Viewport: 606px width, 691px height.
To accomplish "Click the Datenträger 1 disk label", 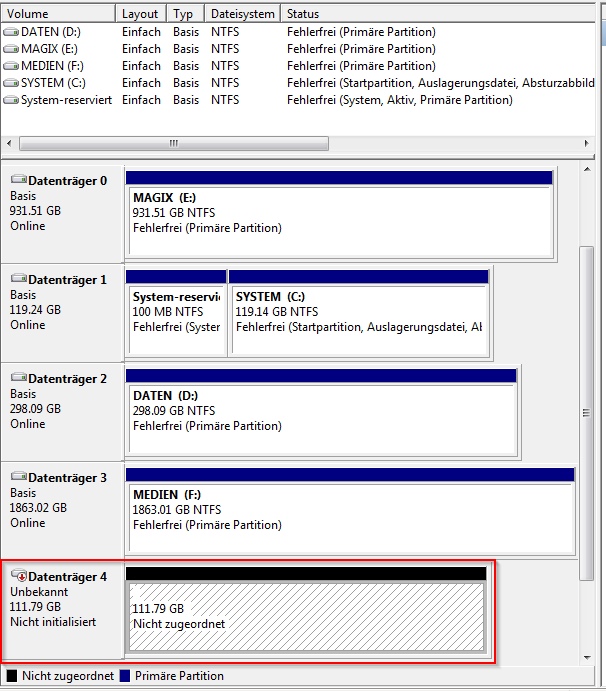I will (x=67, y=280).
